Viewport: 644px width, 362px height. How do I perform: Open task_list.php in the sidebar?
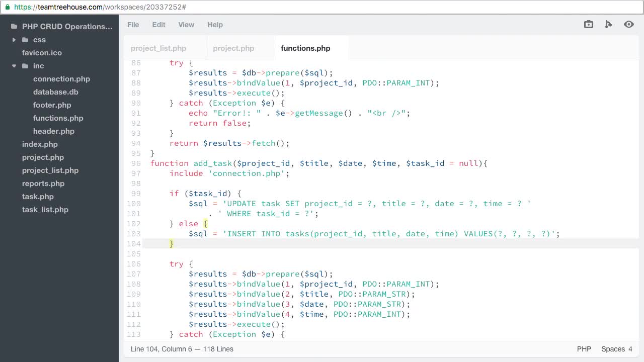click(x=45, y=210)
